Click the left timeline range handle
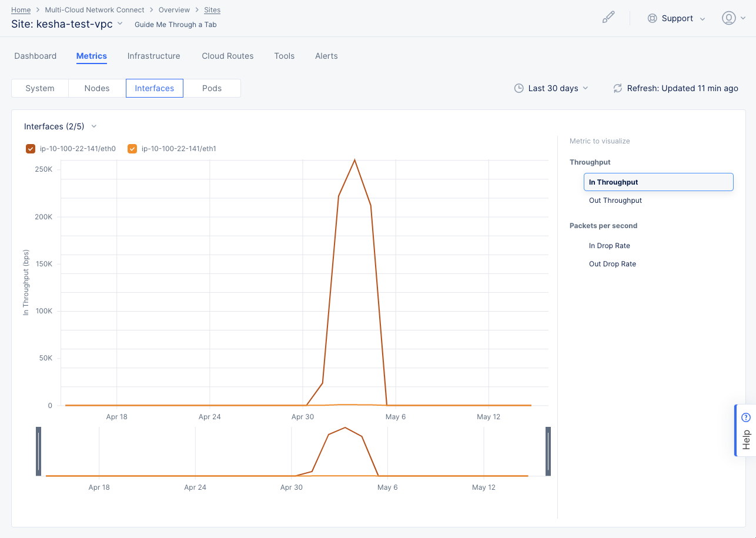756x538 pixels. [38, 451]
